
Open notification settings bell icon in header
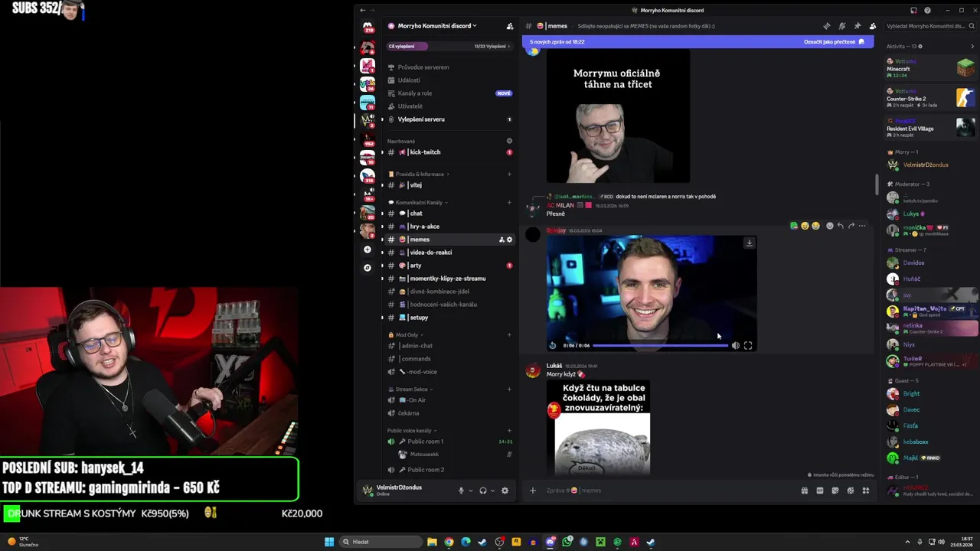tap(841, 26)
